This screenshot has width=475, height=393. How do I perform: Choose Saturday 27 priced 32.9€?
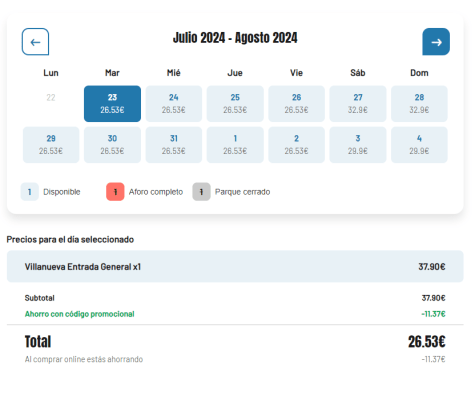[358, 104]
